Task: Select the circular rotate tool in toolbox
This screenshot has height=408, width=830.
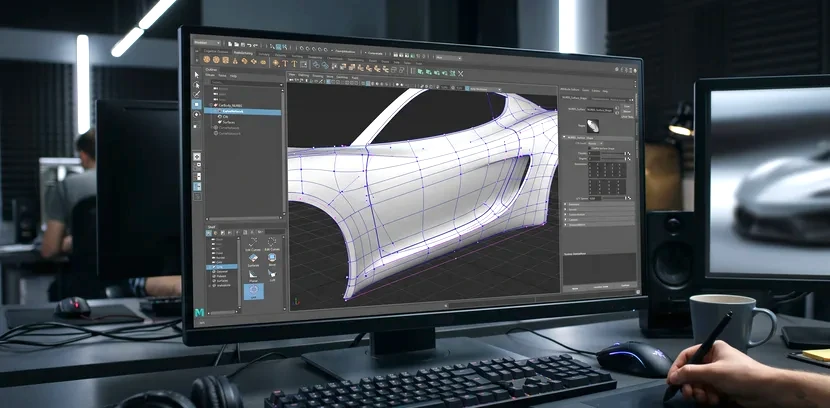Action: click(196, 114)
